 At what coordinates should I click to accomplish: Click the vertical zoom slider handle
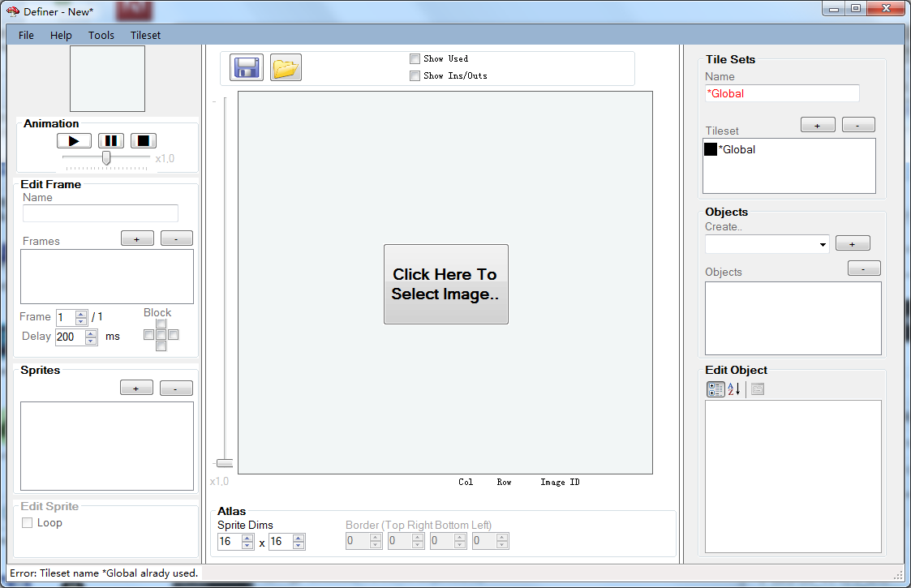coord(225,463)
